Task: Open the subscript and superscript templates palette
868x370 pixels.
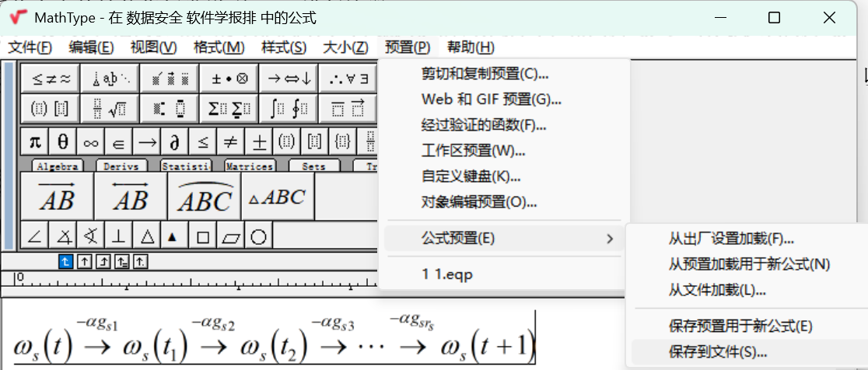Action: click(x=170, y=108)
